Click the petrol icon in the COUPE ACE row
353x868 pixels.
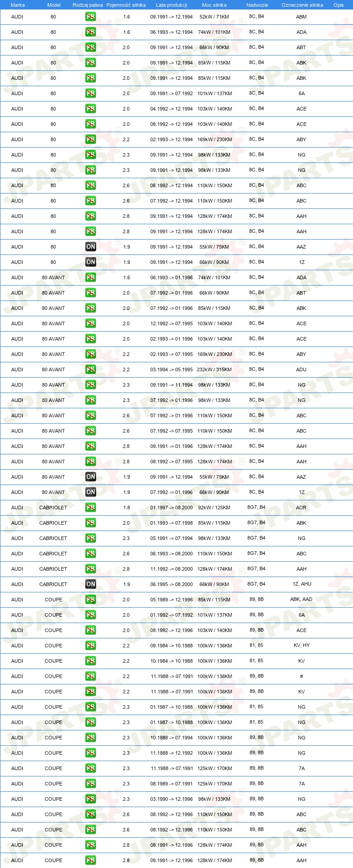pyautogui.click(x=91, y=630)
